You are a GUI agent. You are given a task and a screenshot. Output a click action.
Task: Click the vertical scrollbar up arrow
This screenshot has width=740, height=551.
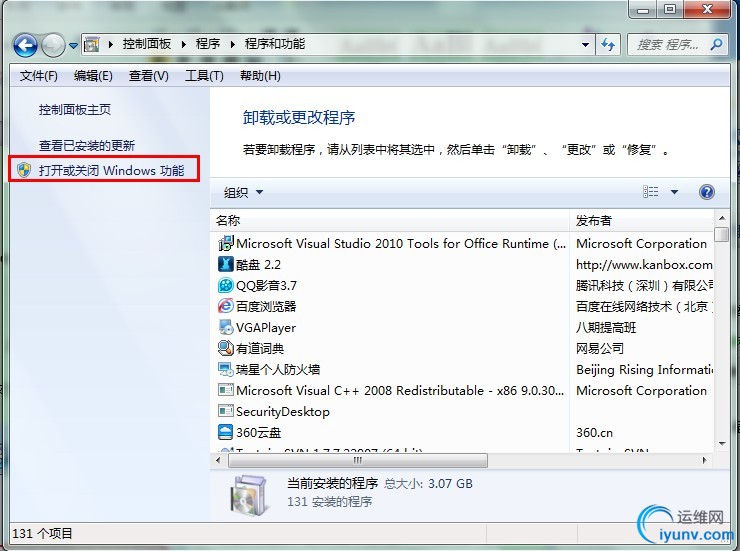pos(722,218)
